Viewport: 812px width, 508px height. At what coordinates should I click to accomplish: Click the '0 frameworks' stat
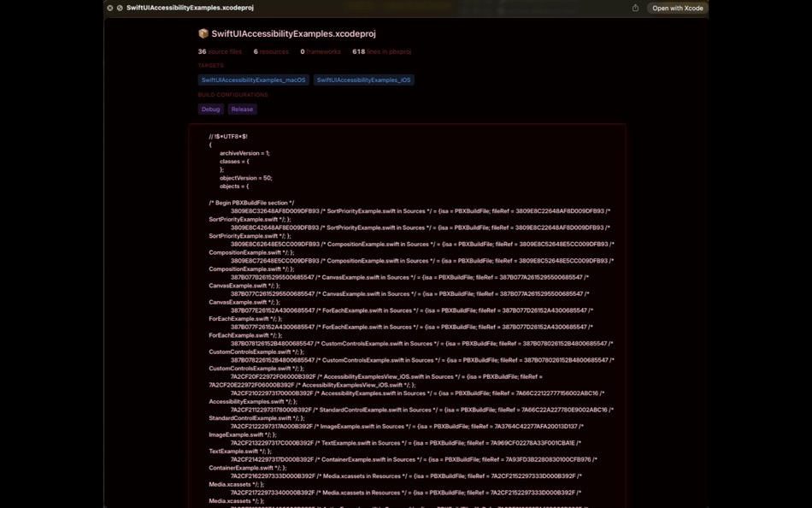pyautogui.click(x=321, y=51)
